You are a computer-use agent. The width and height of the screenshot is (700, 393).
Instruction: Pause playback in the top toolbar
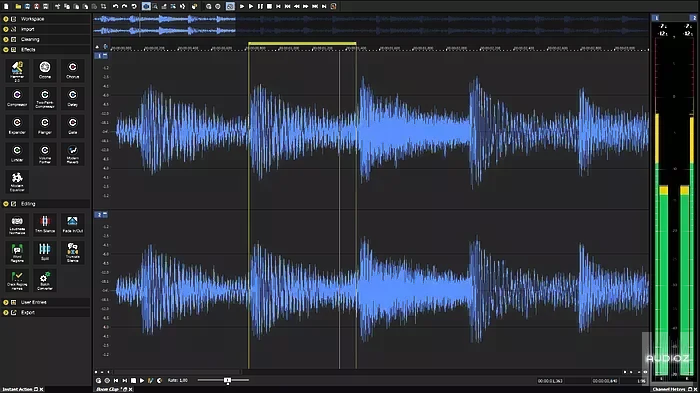tap(260, 6)
